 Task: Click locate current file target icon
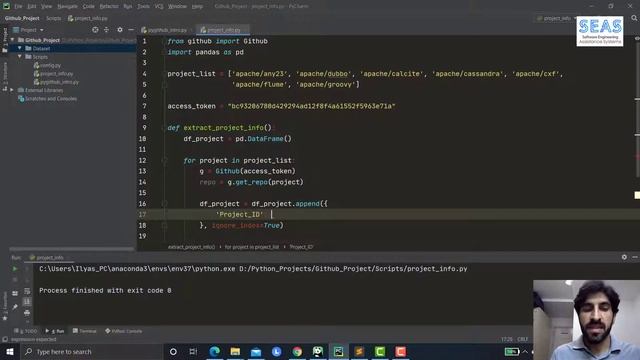click(95, 30)
